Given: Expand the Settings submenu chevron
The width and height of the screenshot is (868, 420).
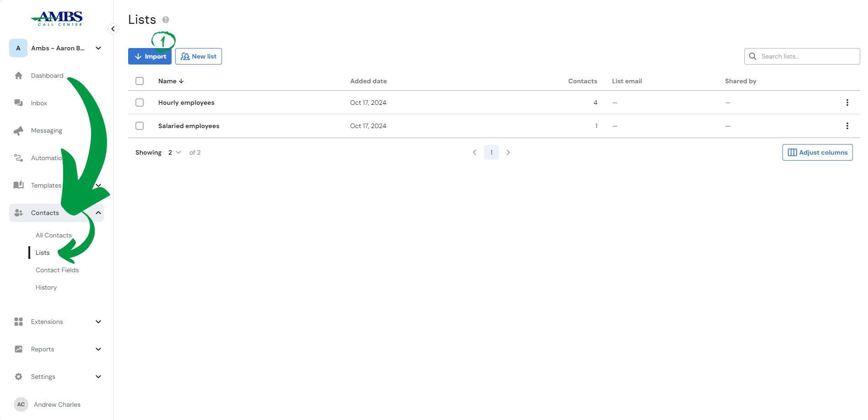Looking at the screenshot, I should pos(98,377).
